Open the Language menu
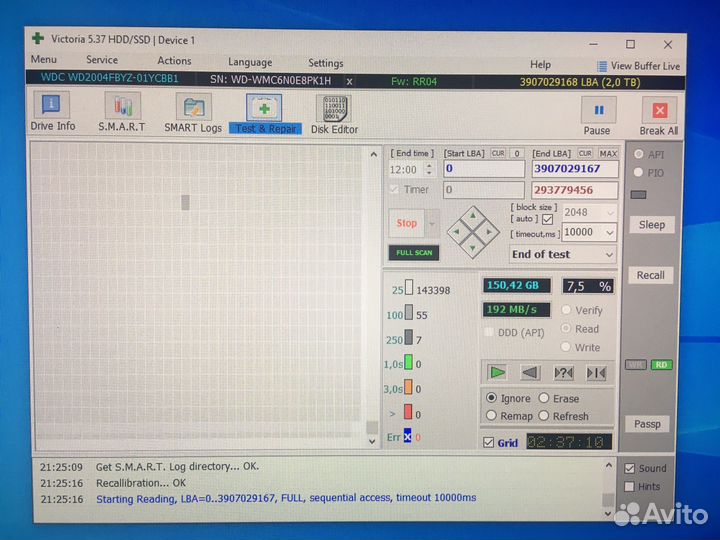 (x=250, y=62)
